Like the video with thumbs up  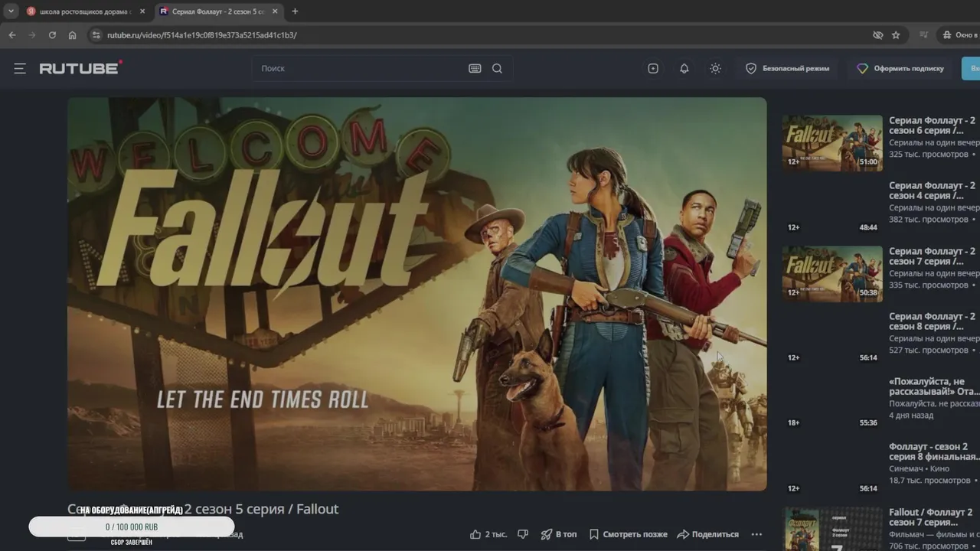pyautogui.click(x=475, y=534)
